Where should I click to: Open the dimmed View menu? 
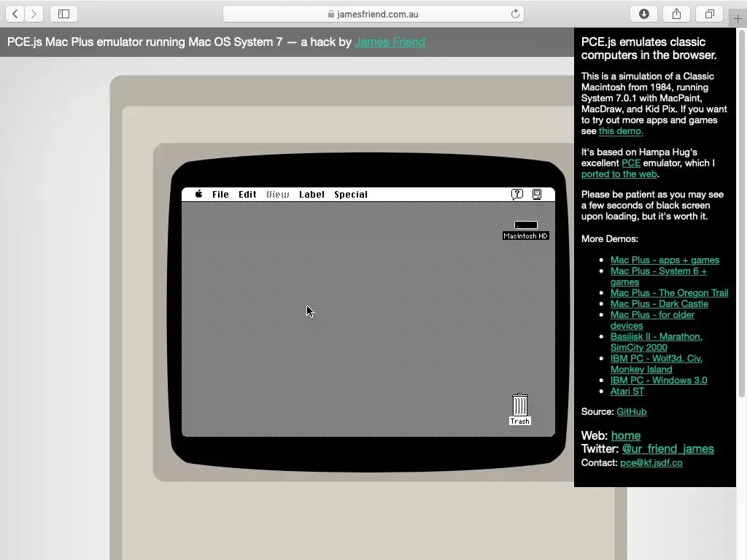click(278, 194)
